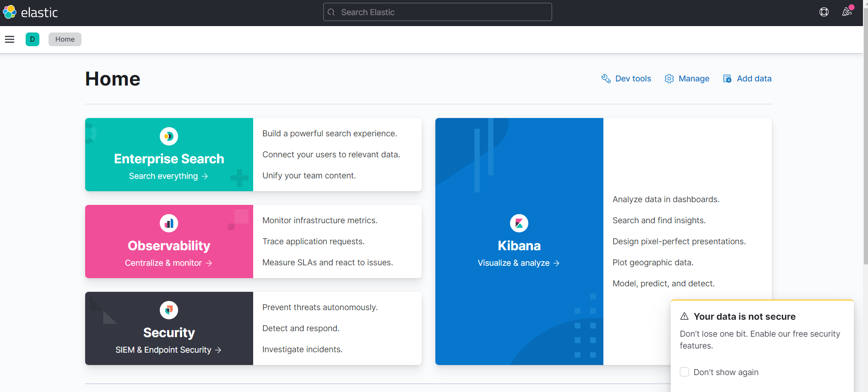The height and width of the screenshot is (392, 868).
Task: Click 'Connect your users to relevant data.'
Action: point(331,155)
